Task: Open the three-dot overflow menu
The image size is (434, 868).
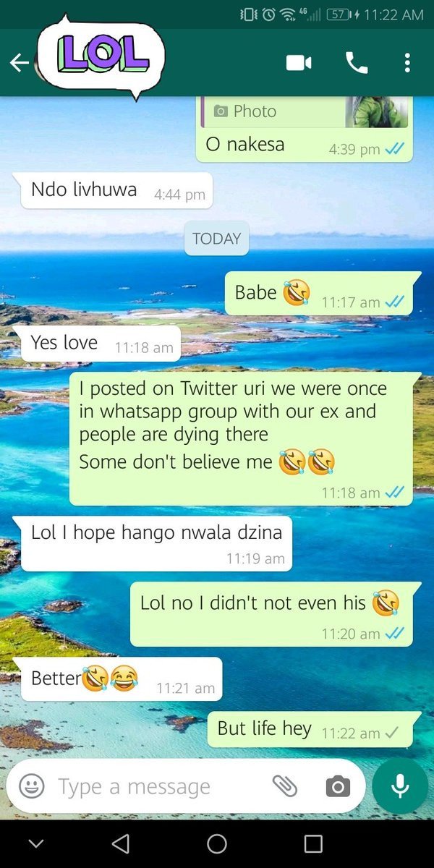Action: point(407,63)
